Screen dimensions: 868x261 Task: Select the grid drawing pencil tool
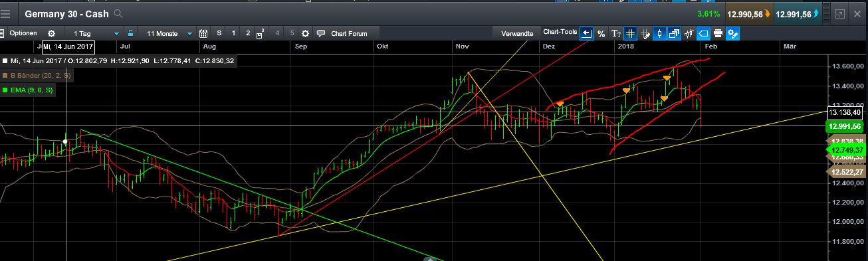point(645,33)
